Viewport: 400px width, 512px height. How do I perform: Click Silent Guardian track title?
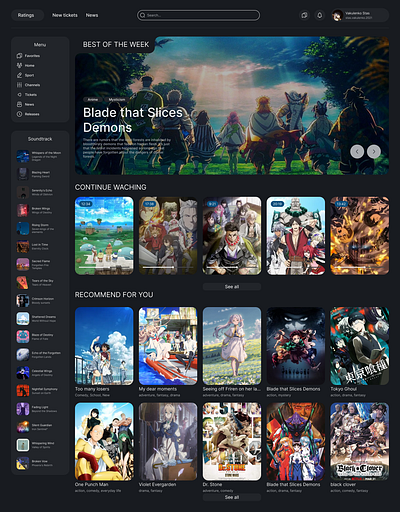(x=42, y=425)
